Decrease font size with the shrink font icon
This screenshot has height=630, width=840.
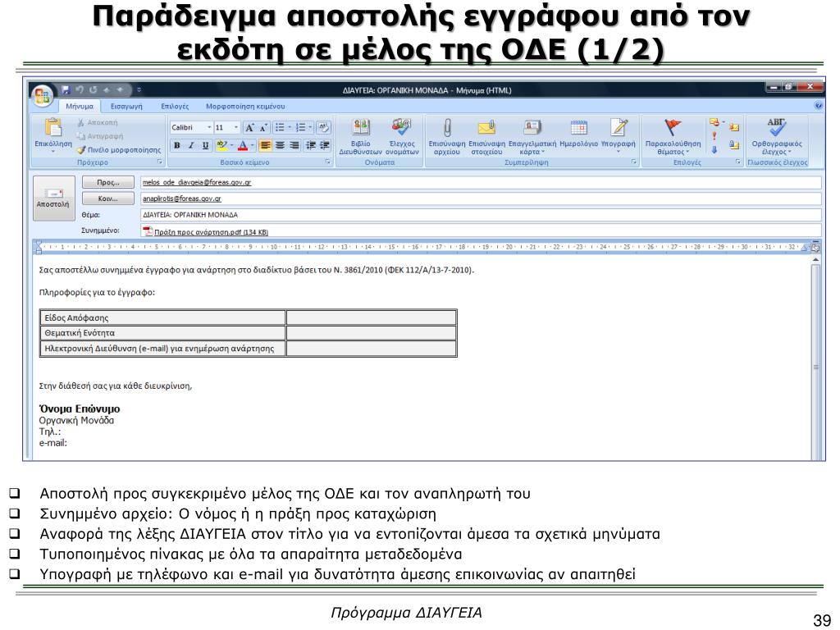(x=263, y=127)
